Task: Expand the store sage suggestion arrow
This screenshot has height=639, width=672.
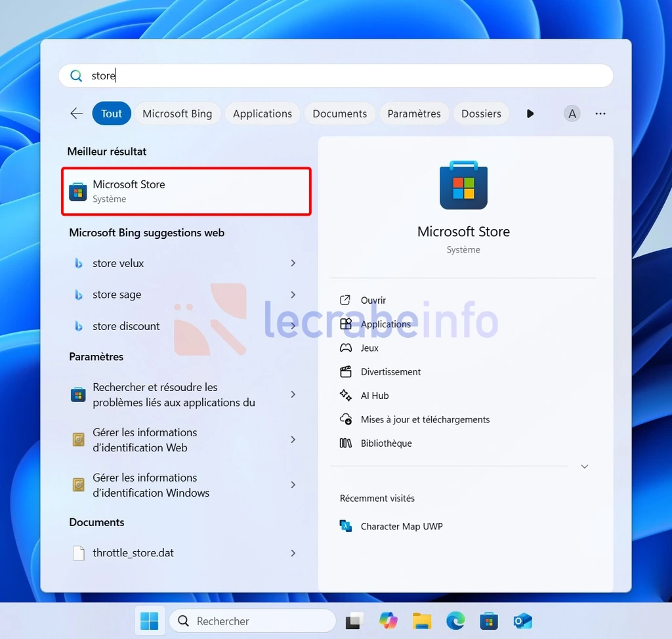Action: [293, 295]
